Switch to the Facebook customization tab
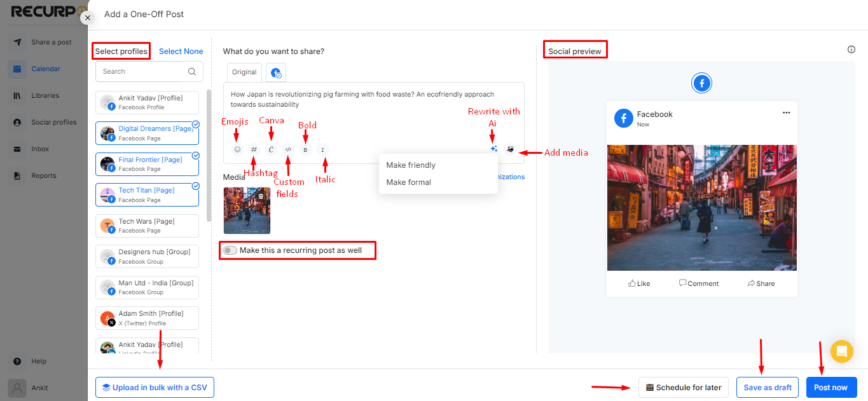Screen dimensions: 868x401 276,72
